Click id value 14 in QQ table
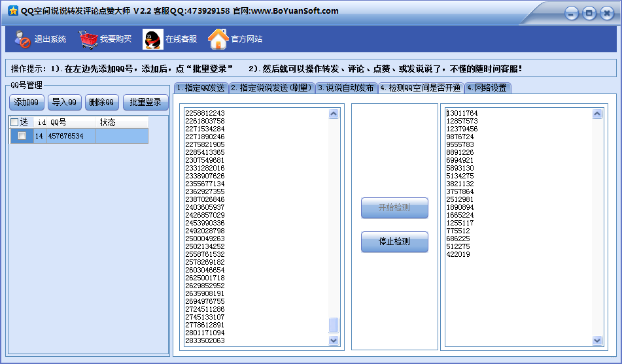622x364 pixels. 39,136
